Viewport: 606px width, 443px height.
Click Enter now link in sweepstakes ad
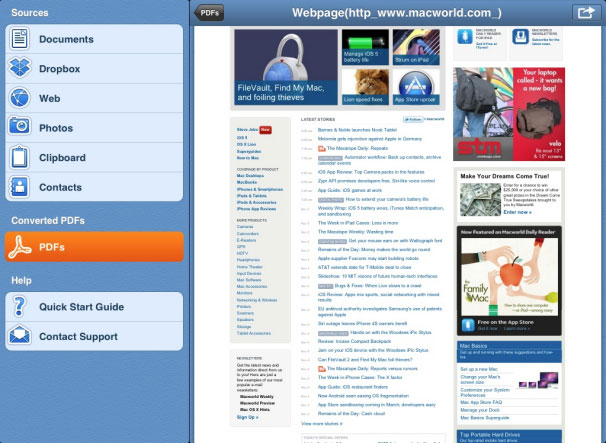point(517,212)
